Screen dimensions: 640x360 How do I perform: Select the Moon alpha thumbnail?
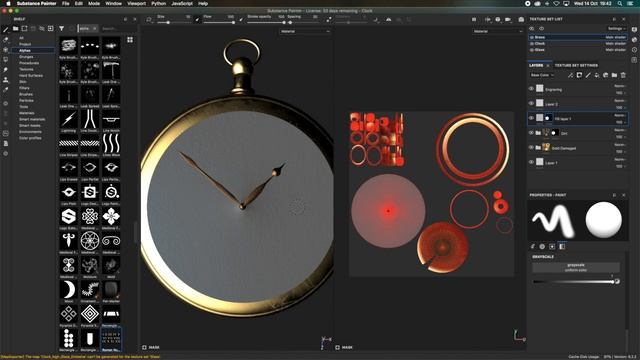pos(69,289)
